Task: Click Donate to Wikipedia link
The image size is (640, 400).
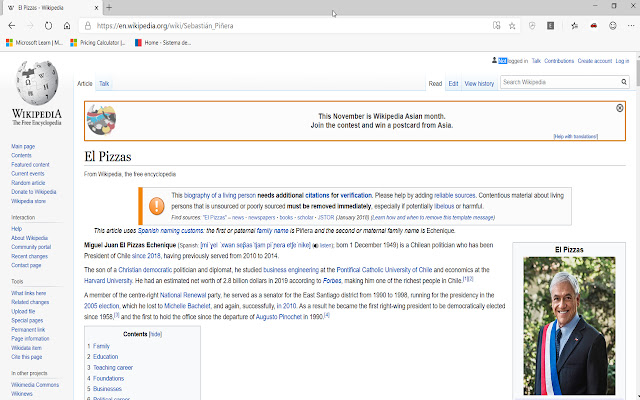Action: 33,192
